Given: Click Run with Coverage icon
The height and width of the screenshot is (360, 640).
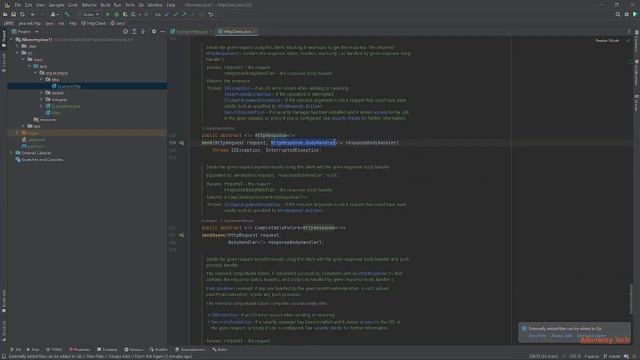Looking at the screenshot, I should (x=125, y=14).
